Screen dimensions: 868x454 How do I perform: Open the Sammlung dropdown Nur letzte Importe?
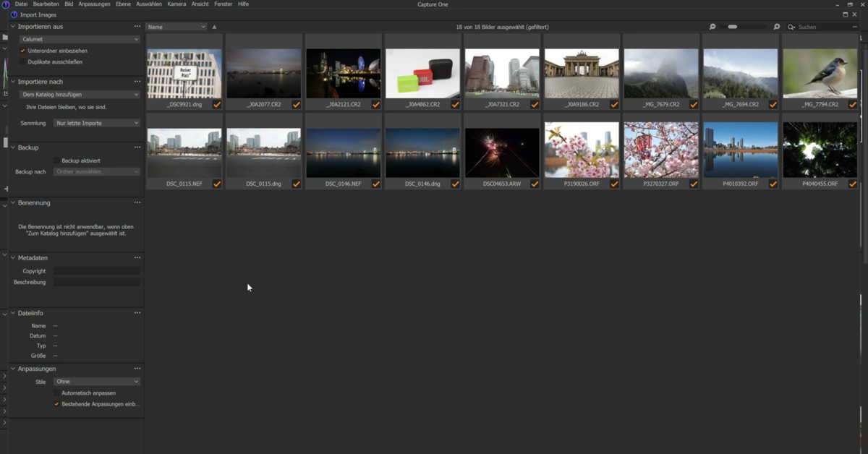coord(97,122)
